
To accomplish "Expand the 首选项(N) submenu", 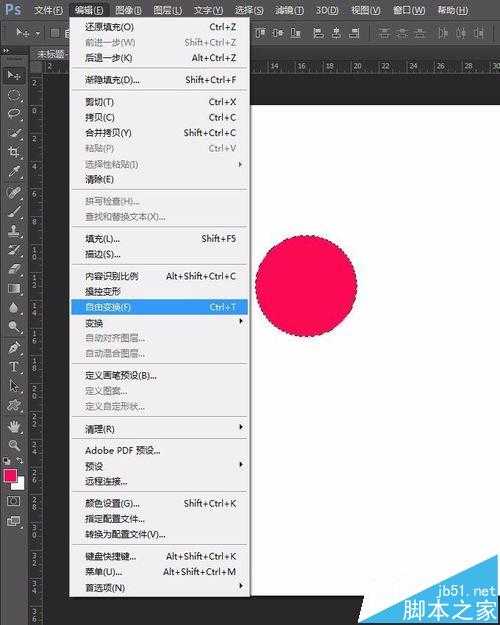I will [x=159, y=588].
